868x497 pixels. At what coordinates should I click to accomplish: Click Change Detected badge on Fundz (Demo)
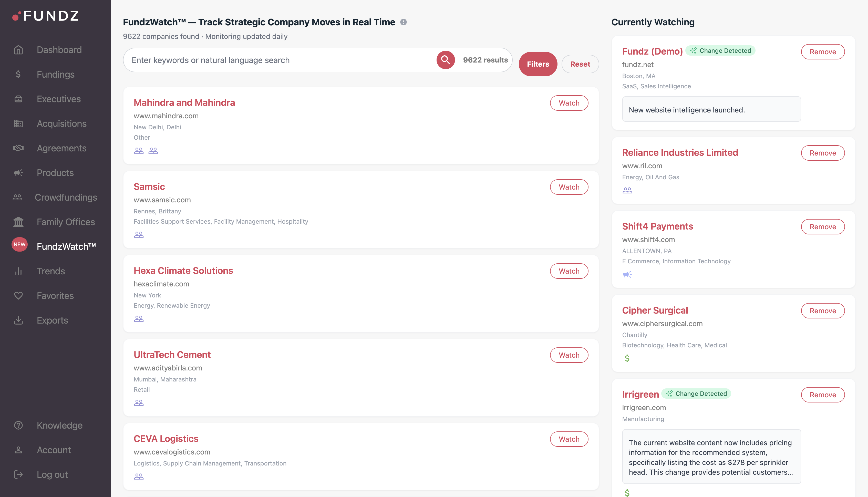(x=720, y=50)
